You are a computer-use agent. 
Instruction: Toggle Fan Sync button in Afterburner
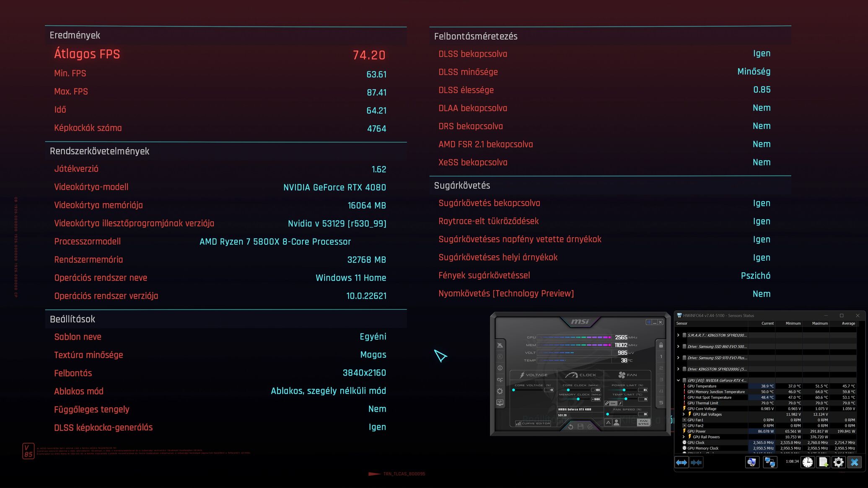tap(643, 423)
